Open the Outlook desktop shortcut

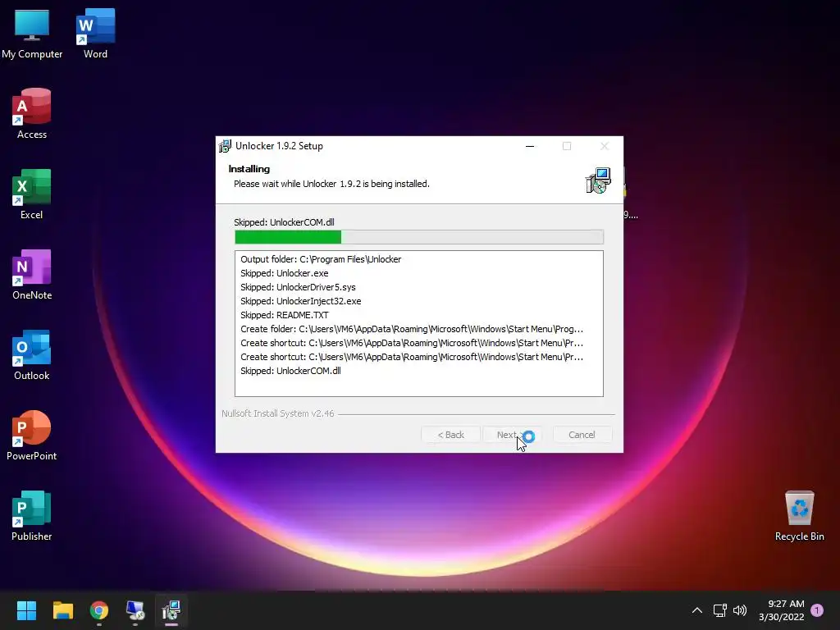(x=32, y=354)
